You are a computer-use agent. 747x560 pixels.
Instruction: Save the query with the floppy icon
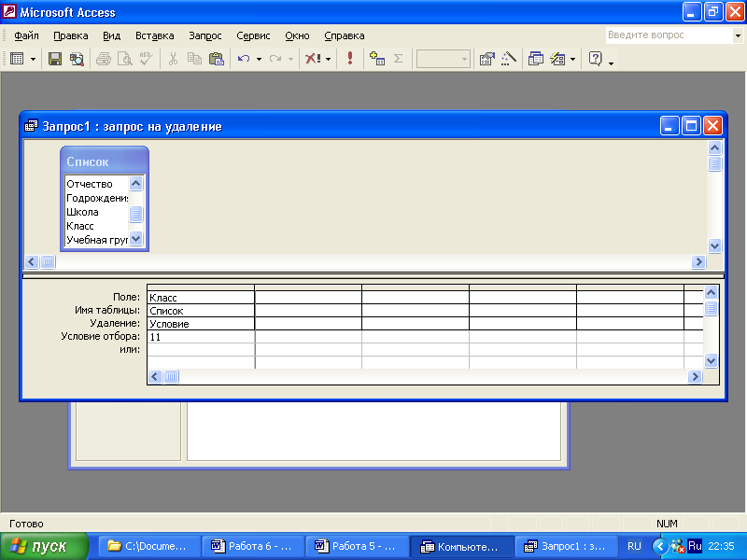pyautogui.click(x=55, y=59)
